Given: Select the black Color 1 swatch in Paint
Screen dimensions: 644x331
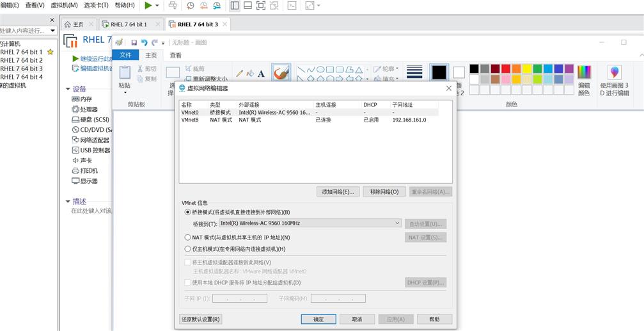Looking at the screenshot, I should pos(439,72).
